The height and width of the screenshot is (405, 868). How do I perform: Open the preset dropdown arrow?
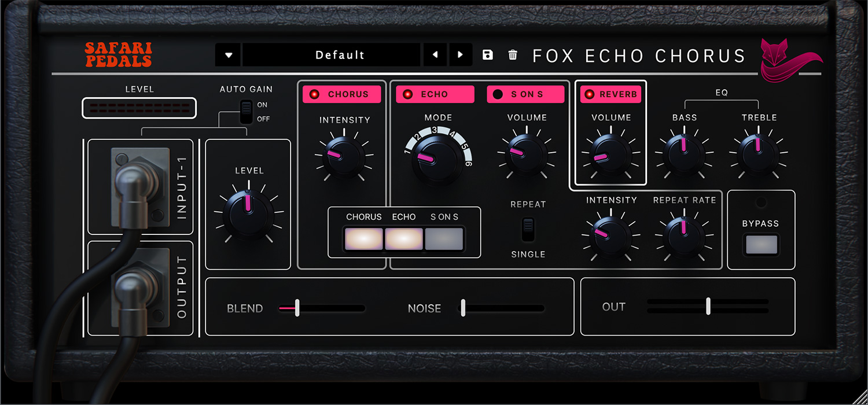coord(229,55)
